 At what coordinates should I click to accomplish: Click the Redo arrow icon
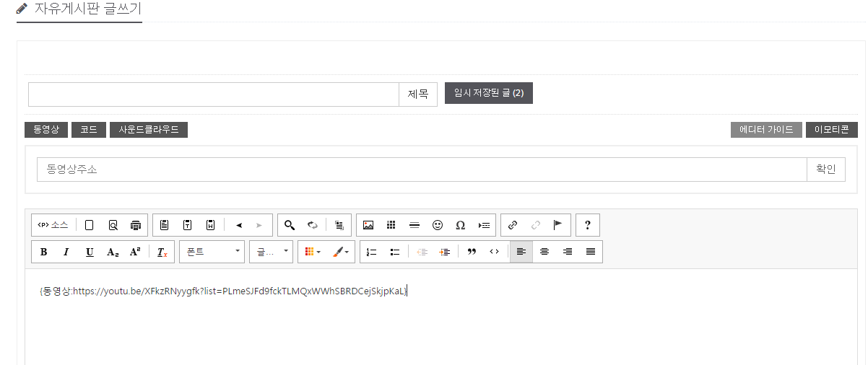[x=260, y=225]
